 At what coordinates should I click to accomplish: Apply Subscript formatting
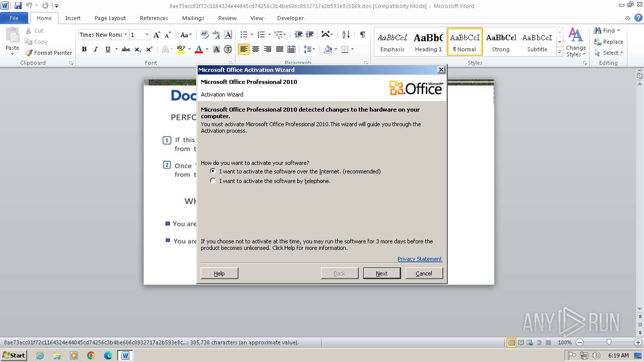(137, 49)
